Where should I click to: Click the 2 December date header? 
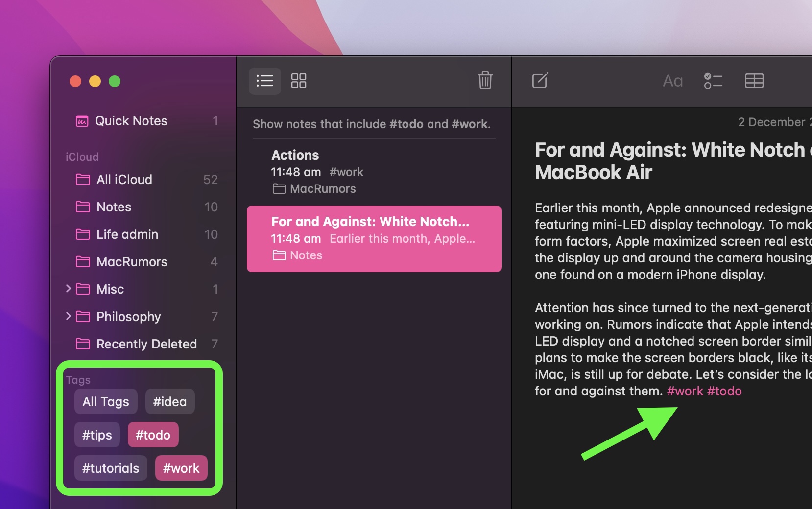pyautogui.click(x=775, y=122)
